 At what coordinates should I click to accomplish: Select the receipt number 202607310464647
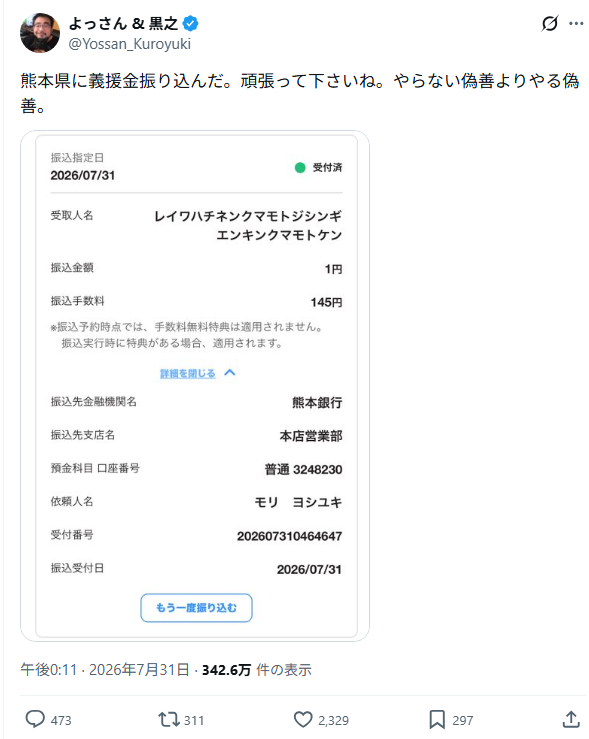tap(289, 536)
